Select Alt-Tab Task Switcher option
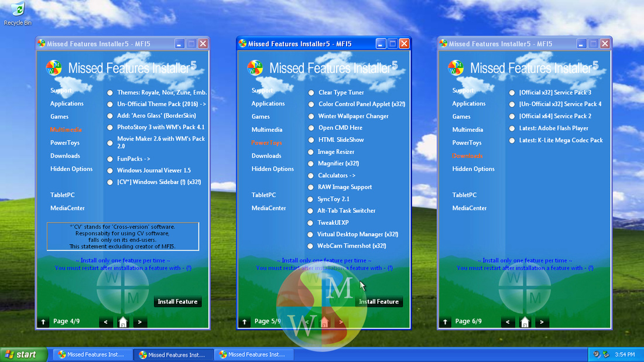The height and width of the screenshot is (362, 644). point(310,211)
